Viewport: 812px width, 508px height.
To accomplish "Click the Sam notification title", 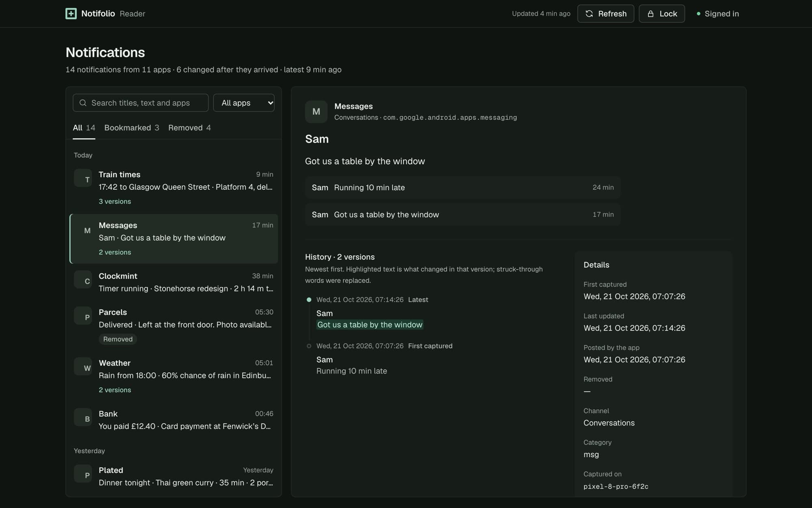I will click(x=317, y=139).
